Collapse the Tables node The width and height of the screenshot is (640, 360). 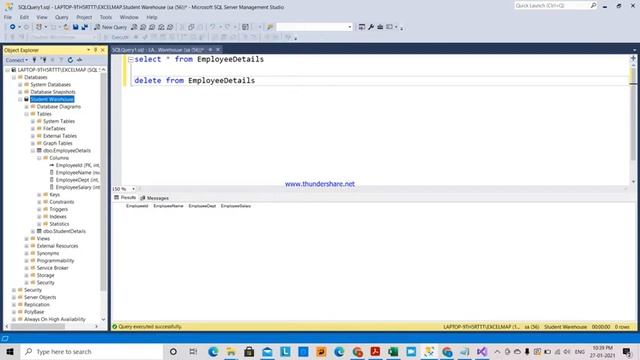27,114
